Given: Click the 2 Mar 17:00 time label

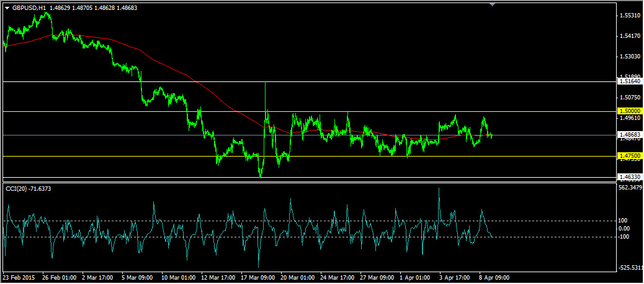Looking at the screenshot, I should (97, 277).
